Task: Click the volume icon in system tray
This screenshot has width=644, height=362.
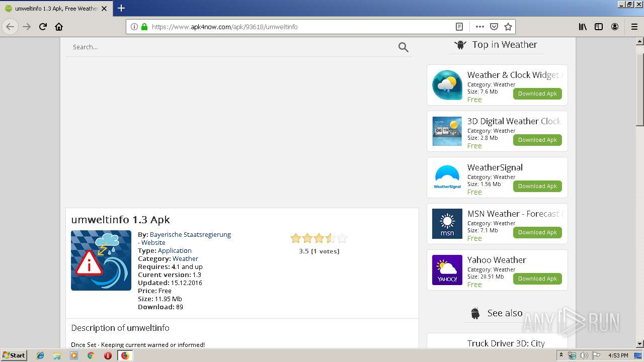Action: pos(584,355)
